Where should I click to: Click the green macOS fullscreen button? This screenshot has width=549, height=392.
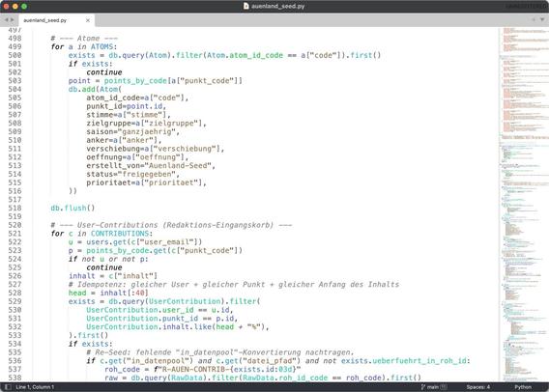24,7
